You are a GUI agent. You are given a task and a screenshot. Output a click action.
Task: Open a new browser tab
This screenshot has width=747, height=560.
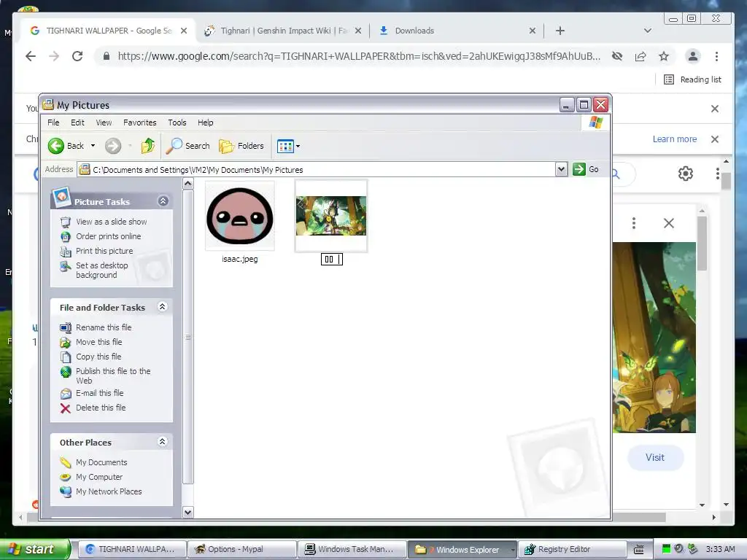click(x=560, y=31)
